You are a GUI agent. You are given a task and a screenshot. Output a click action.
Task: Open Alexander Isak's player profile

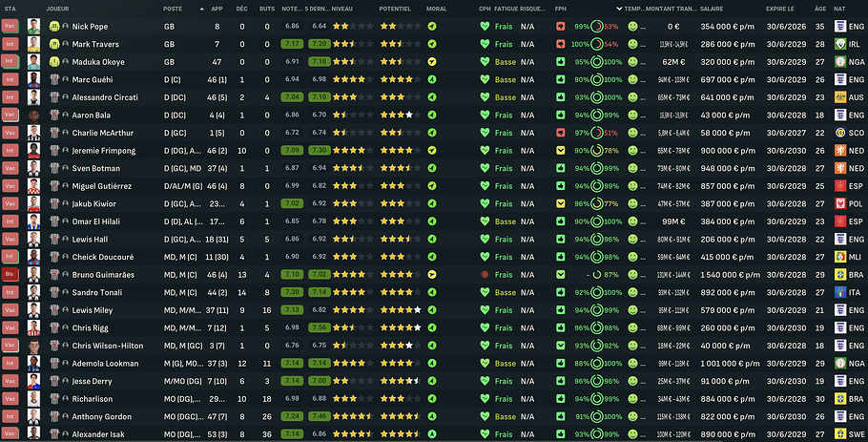pyautogui.click(x=99, y=434)
